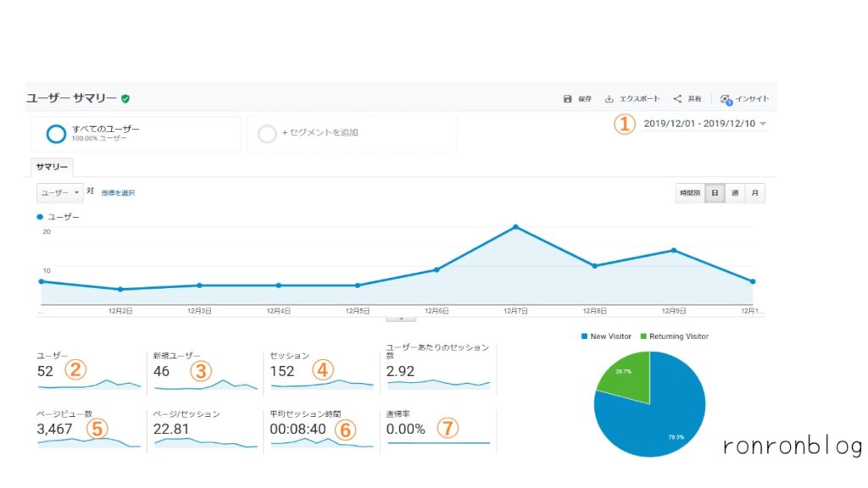
Task: Open the ユーザー metric dropdown
Action: click(x=60, y=192)
